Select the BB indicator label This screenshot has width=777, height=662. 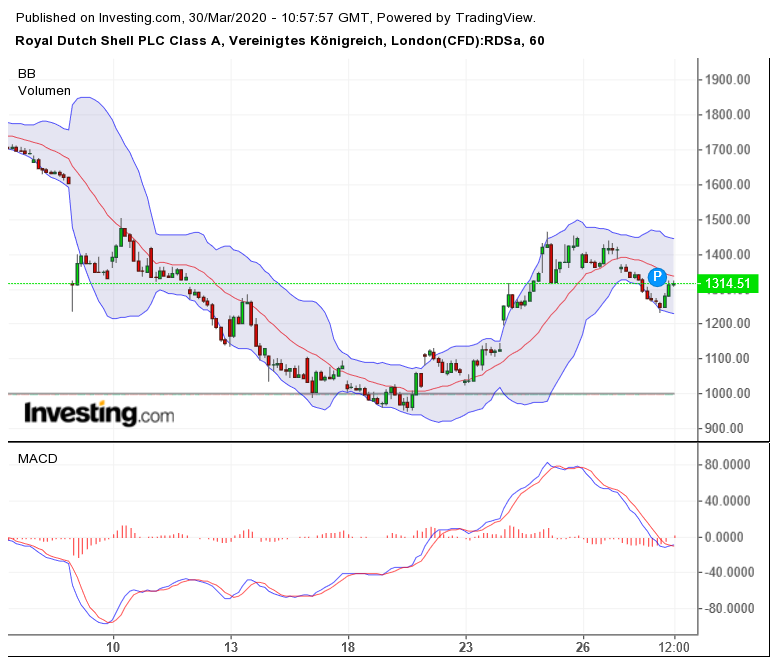coord(27,74)
